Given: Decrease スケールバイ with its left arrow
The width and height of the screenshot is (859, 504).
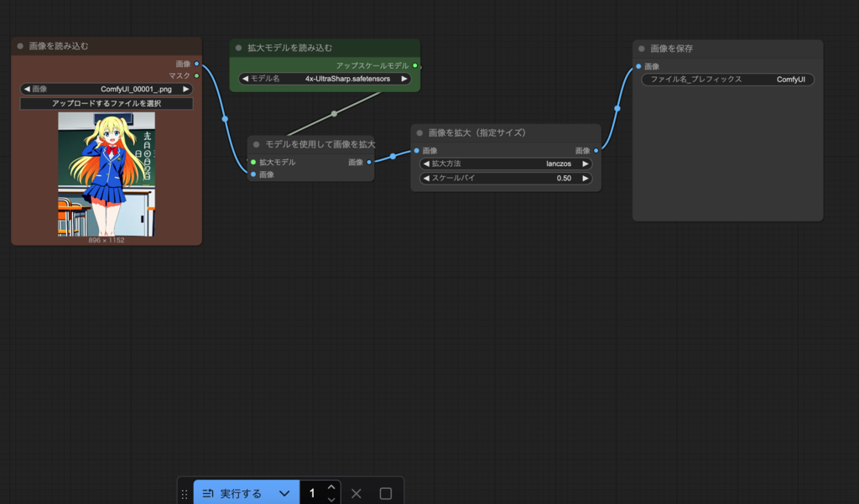Looking at the screenshot, I should 426,178.
